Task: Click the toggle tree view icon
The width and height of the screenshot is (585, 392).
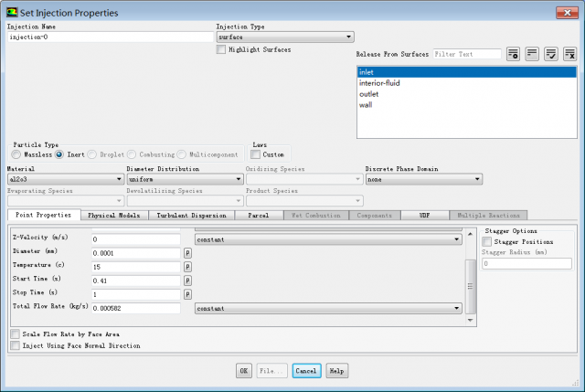Action: [x=532, y=55]
